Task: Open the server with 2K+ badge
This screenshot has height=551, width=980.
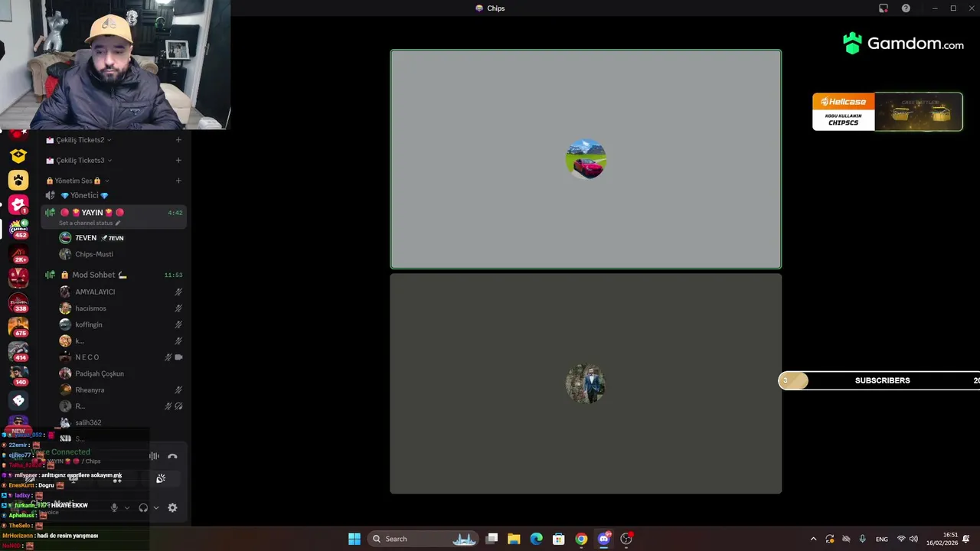Action: [x=18, y=253]
